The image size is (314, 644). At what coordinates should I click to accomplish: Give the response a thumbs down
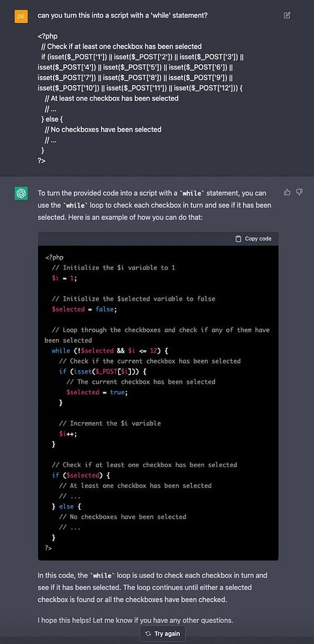[299, 192]
